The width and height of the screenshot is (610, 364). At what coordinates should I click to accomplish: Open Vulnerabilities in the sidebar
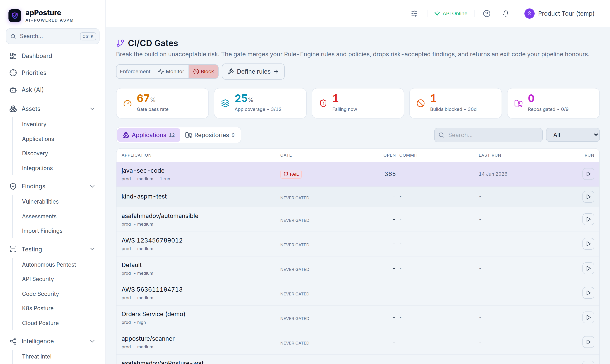pyautogui.click(x=40, y=201)
